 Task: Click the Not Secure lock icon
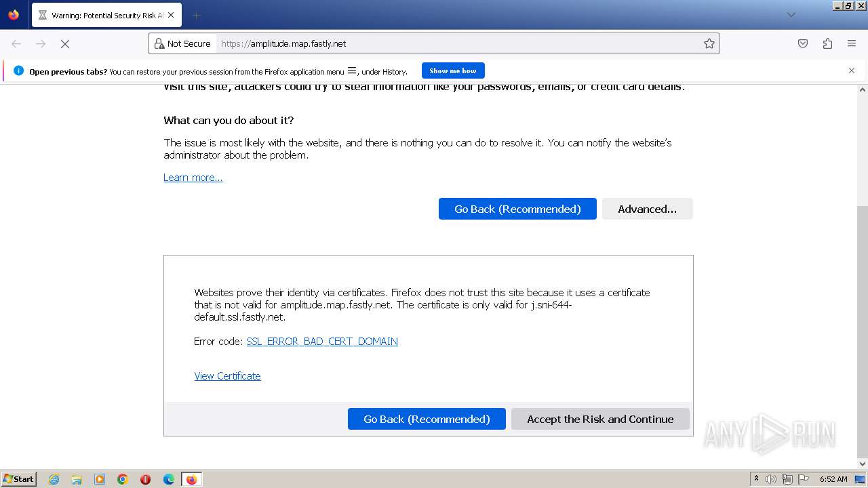pos(159,43)
